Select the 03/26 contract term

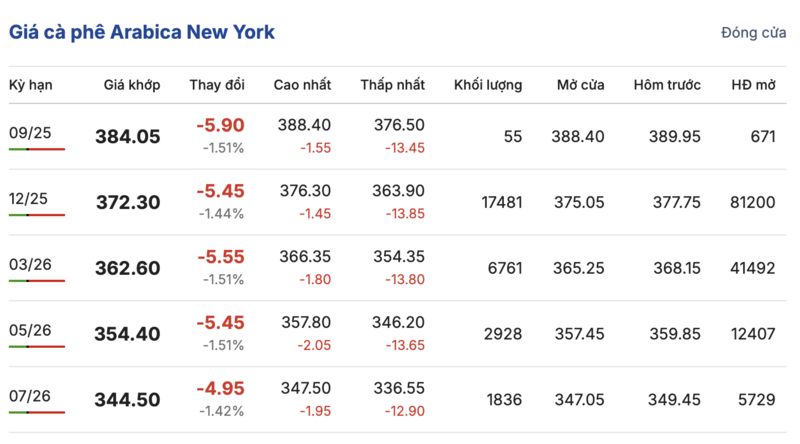click(30, 264)
